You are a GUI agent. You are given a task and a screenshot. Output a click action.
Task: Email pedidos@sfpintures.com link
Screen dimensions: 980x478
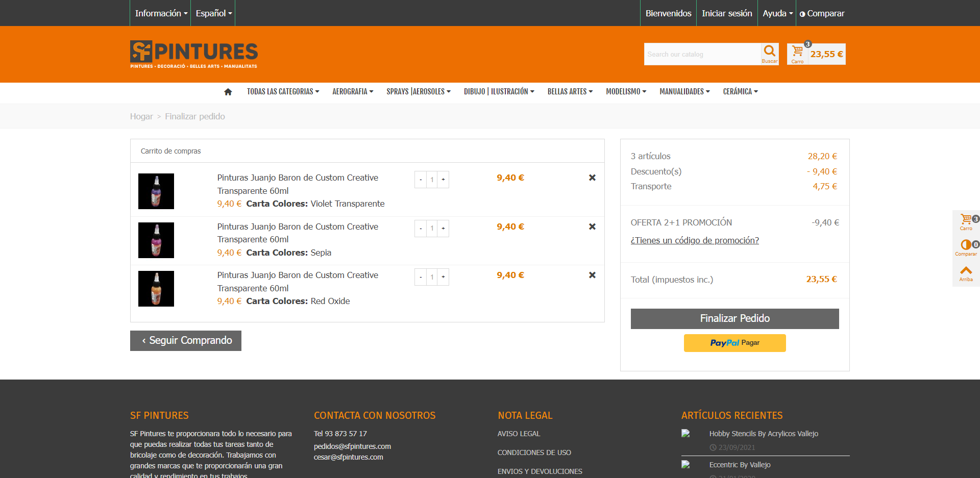[x=352, y=446]
